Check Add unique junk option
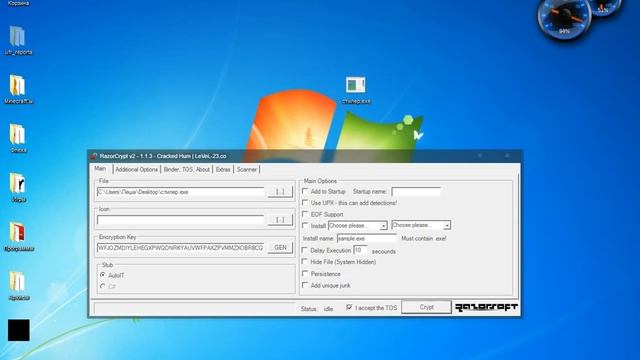The width and height of the screenshot is (640, 360). (x=304, y=285)
